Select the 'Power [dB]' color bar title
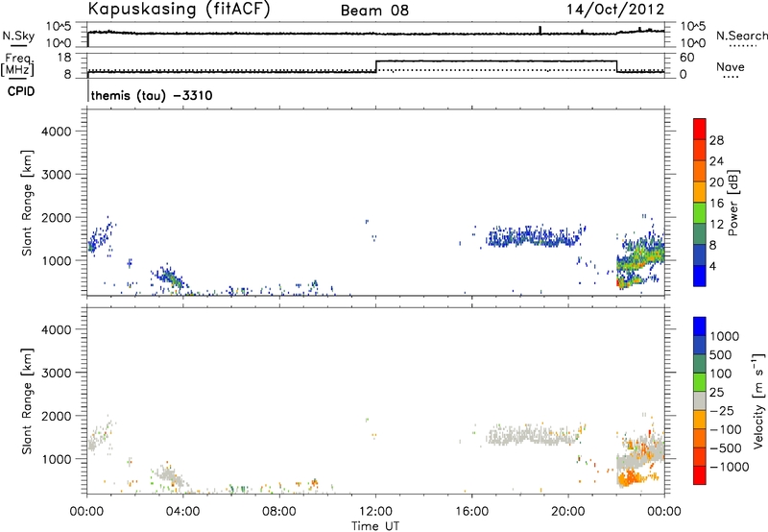 point(732,203)
